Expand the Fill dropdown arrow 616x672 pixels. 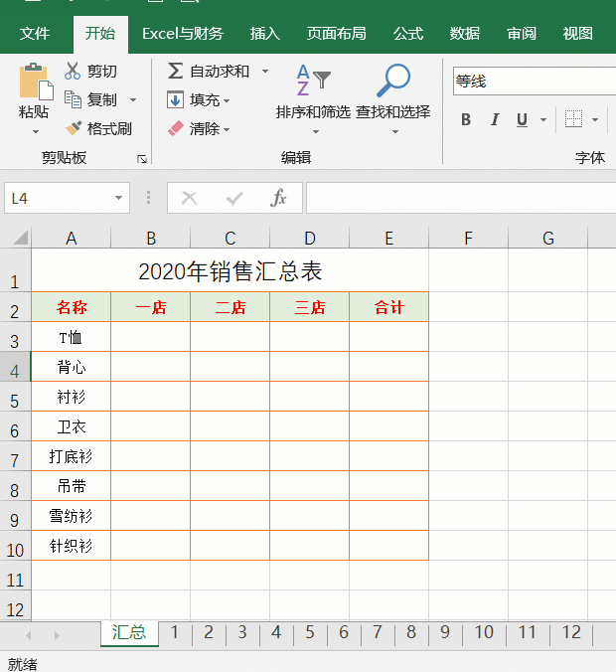227,101
